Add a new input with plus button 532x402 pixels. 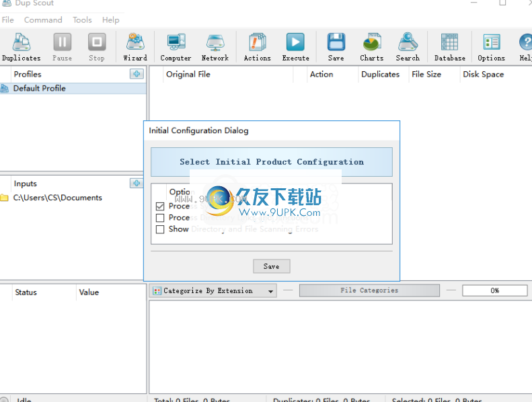137,184
